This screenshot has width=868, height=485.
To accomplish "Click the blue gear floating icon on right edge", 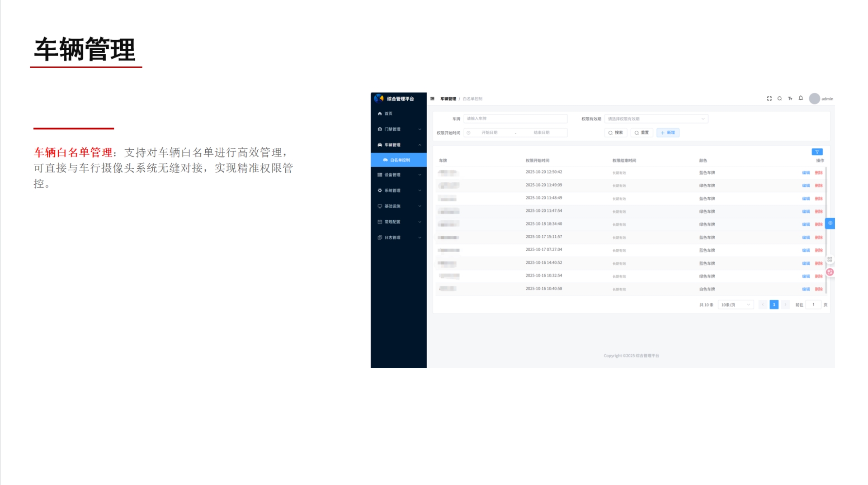I will coord(830,223).
